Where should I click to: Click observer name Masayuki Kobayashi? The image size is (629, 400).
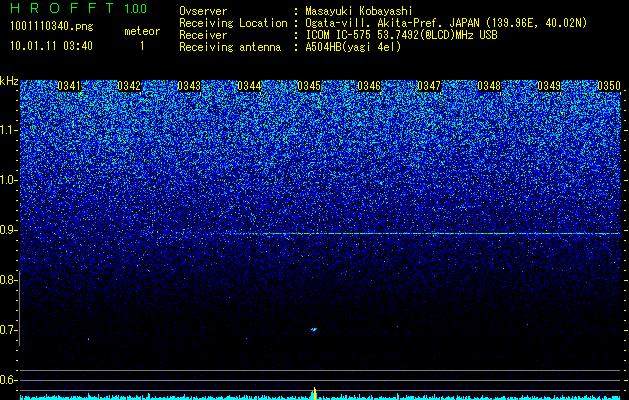pos(359,11)
